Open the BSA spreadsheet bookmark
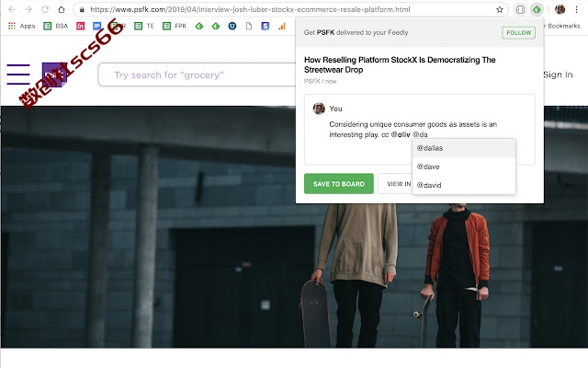Viewport: 588px width, 368px height. click(x=55, y=26)
